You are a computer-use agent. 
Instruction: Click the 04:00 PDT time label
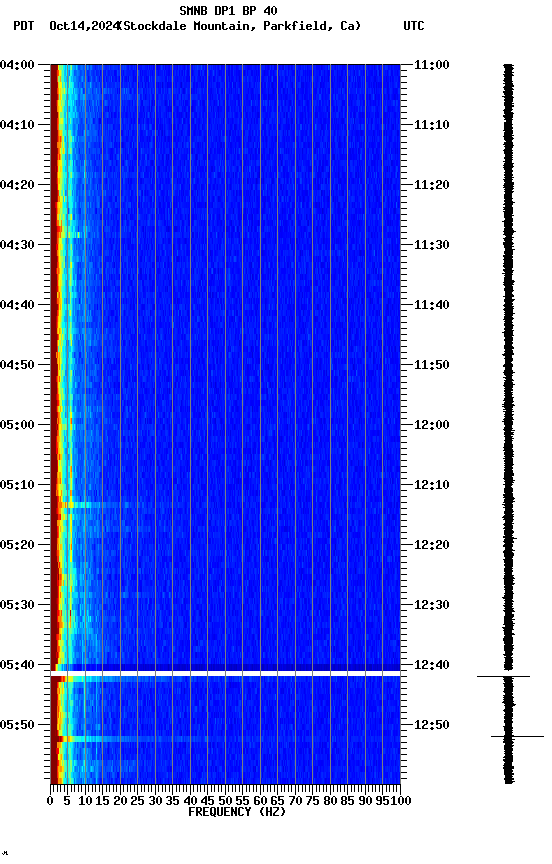[x=17, y=65]
